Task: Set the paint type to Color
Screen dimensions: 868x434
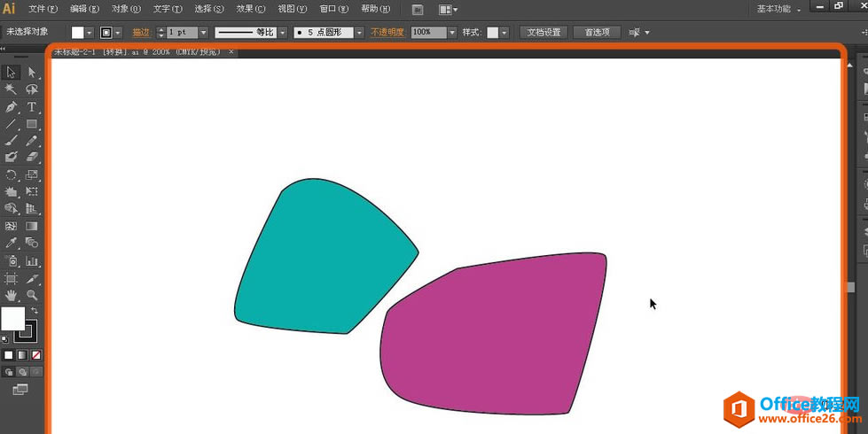Action: (8, 355)
